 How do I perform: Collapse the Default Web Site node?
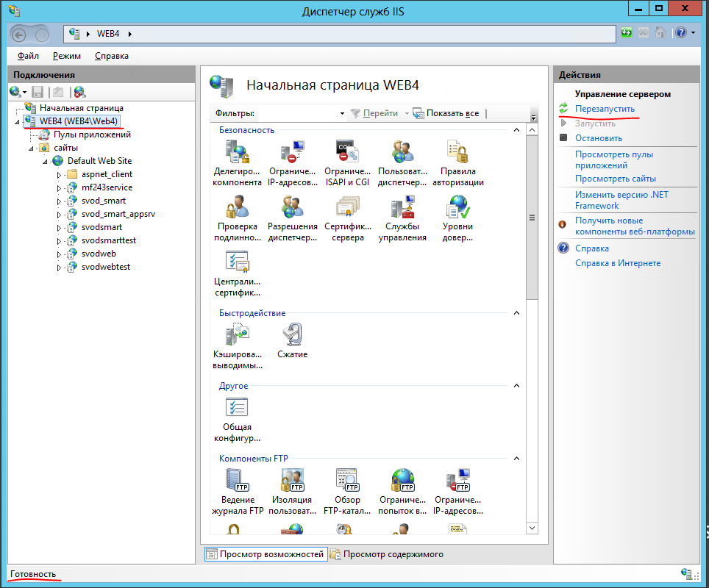point(45,162)
